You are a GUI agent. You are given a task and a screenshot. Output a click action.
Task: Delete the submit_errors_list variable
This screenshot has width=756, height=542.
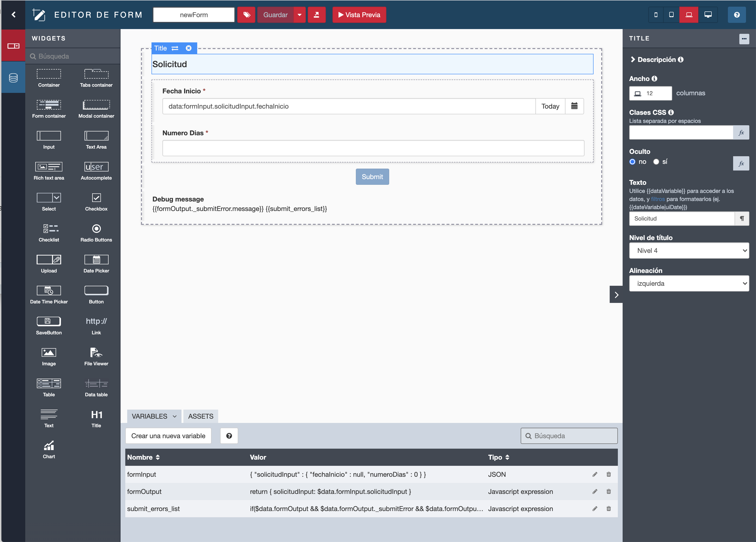coord(608,509)
